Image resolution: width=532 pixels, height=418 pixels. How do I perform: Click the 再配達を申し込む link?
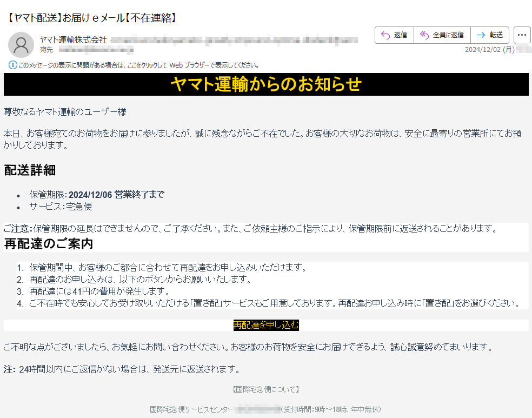[266, 325]
